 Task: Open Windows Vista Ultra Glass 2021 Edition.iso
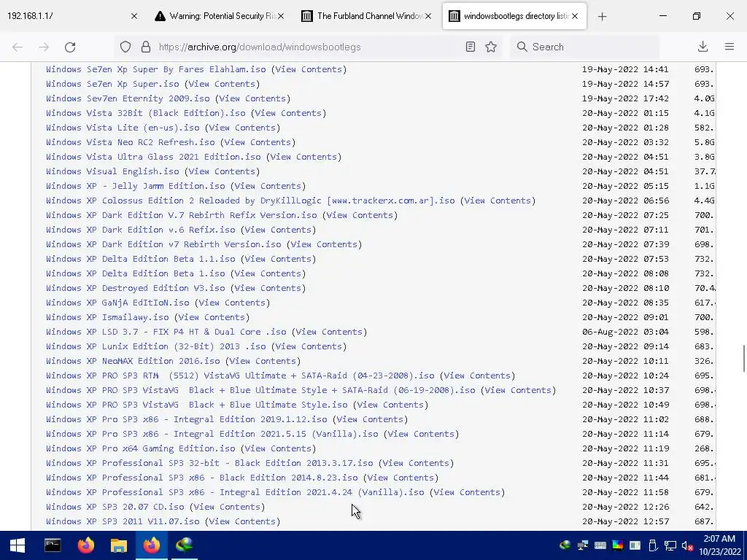[153, 157]
